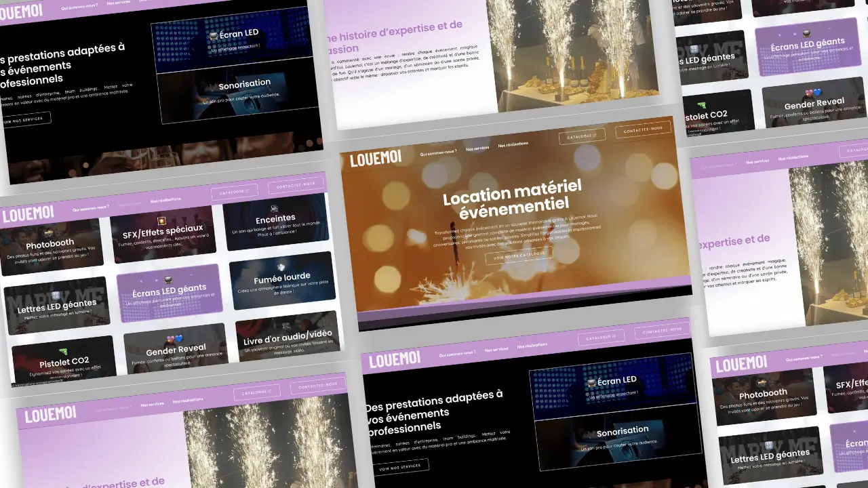This screenshot has width=868, height=488.
Task: Click the hearts icon on the Gender Reveal card
Action: coord(174,339)
